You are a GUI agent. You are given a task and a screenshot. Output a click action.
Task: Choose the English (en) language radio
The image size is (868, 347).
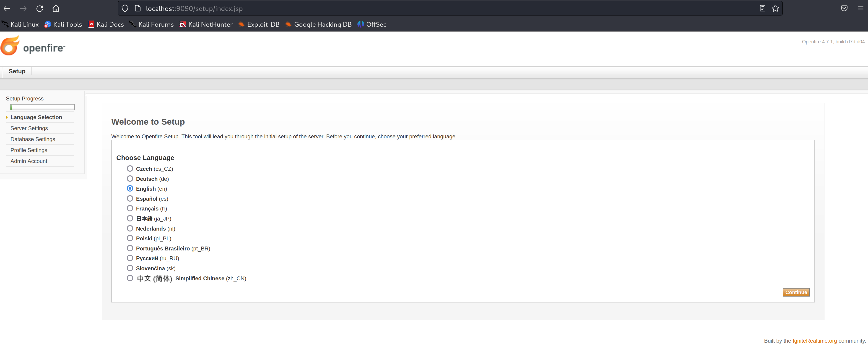coord(130,189)
